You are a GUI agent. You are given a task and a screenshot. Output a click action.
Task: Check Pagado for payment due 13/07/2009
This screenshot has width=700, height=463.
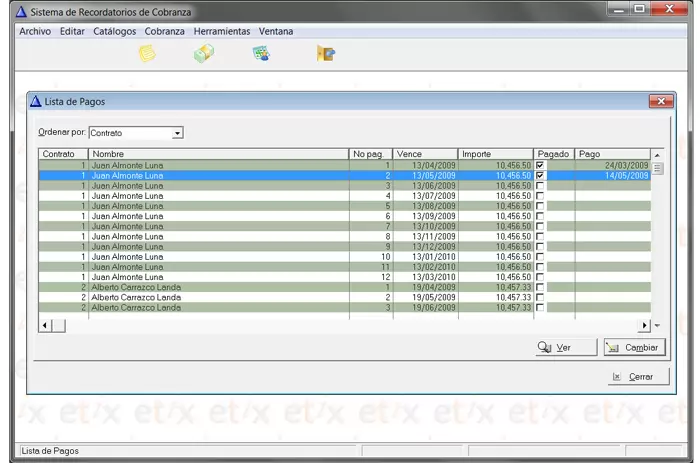click(x=541, y=196)
